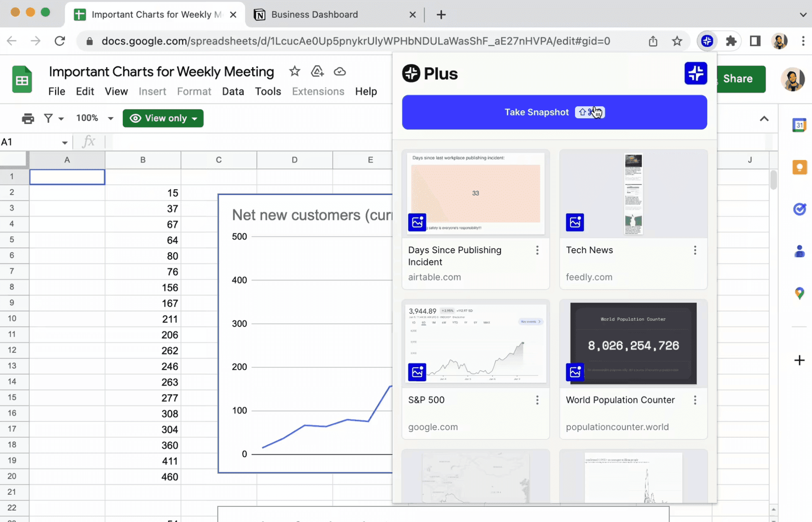Open the Edit menu
812x522 pixels.
(85, 91)
